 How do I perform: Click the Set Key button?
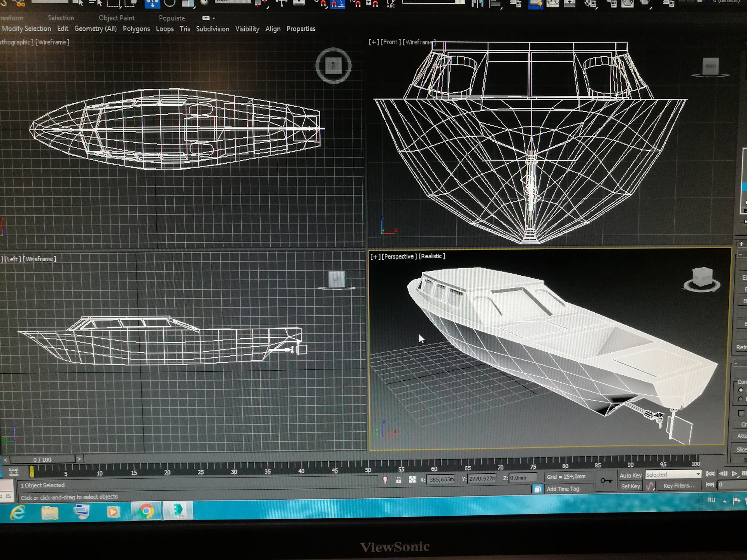tap(630, 486)
